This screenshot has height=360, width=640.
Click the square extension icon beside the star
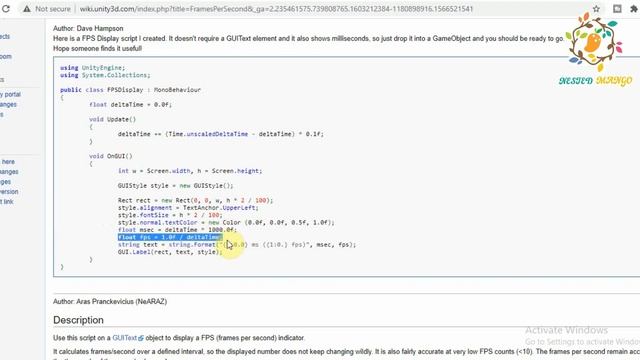pyautogui.click(x=617, y=9)
